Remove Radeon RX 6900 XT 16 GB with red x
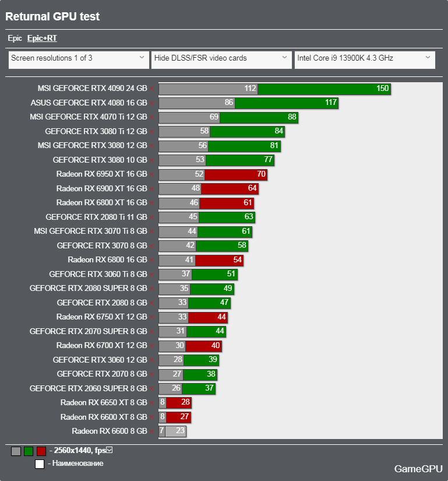The height and width of the screenshot is (481, 448). tap(151, 189)
